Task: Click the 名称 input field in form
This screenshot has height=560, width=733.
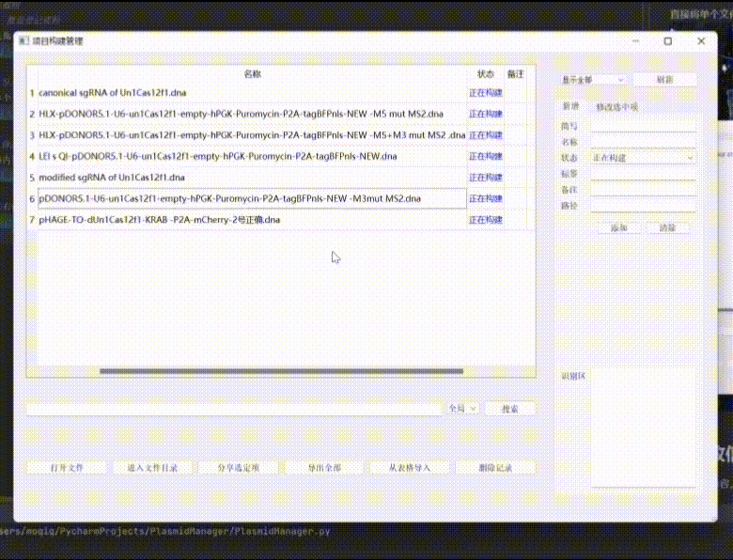Action: point(643,142)
